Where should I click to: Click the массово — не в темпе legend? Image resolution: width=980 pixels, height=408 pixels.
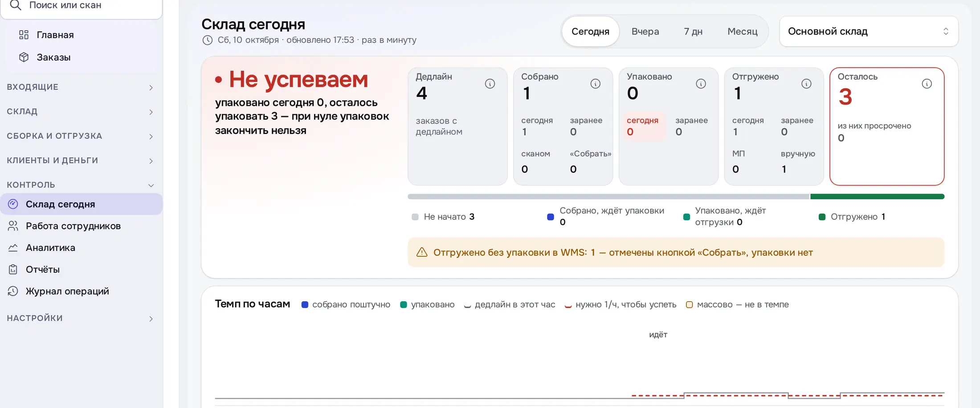pyautogui.click(x=737, y=304)
